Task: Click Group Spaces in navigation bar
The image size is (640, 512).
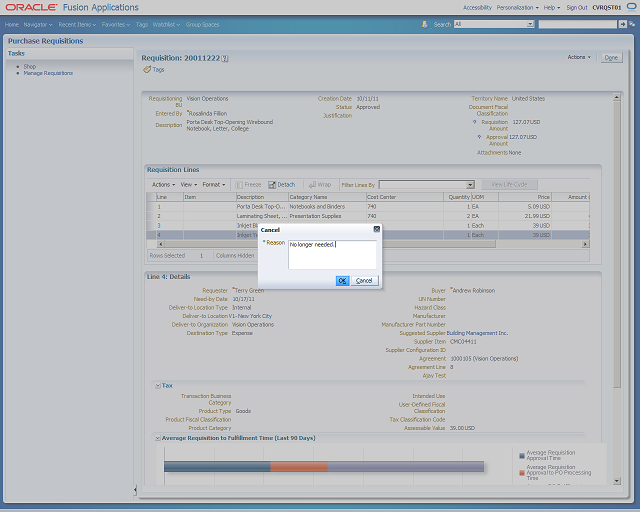Action: [202, 24]
